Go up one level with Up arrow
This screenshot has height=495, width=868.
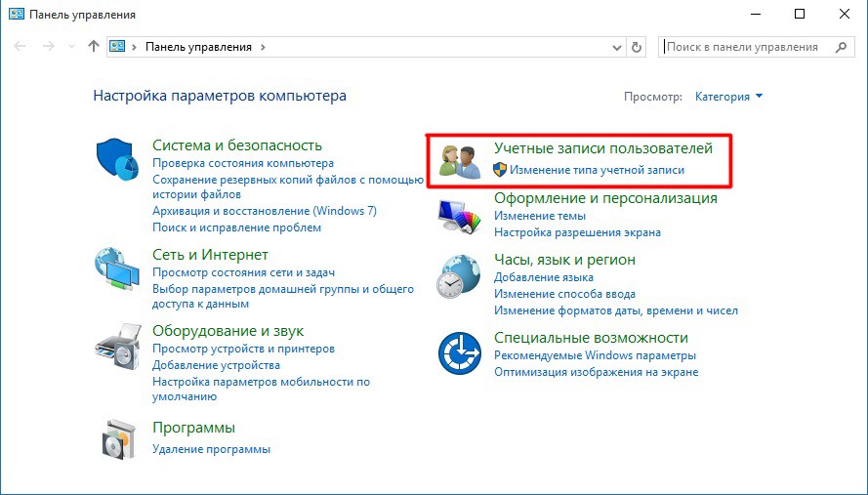coord(94,47)
